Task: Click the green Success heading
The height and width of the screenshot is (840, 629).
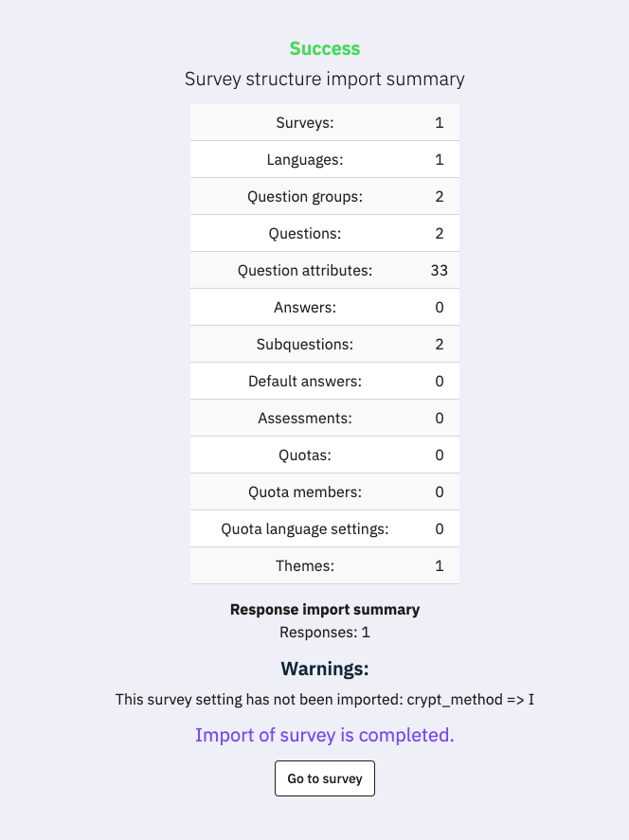Action: click(x=325, y=48)
